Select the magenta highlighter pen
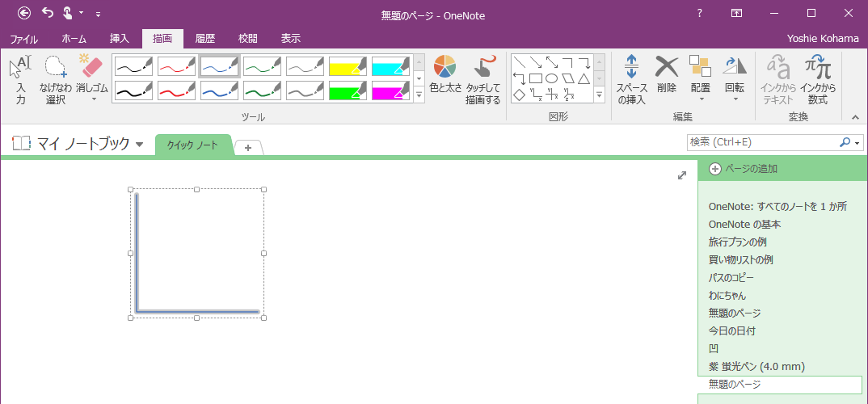This screenshot has width=868, height=404. click(x=391, y=90)
